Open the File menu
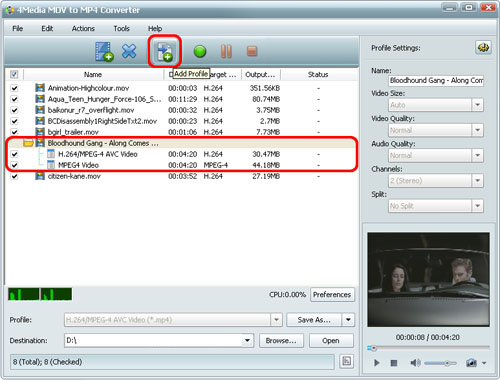This screenshot has height=380, width=500. (18, 29)
